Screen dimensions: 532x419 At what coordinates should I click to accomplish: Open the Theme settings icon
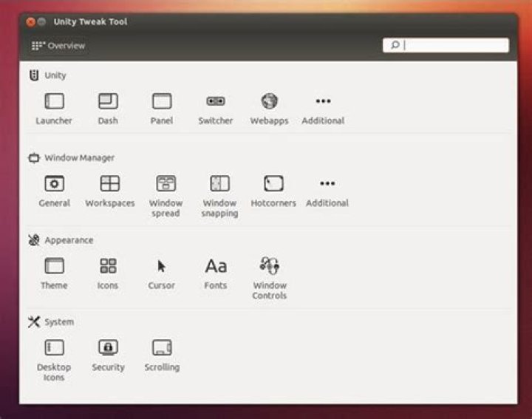point(54,266)
